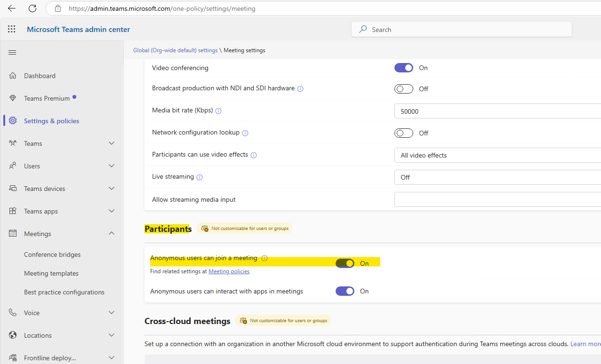Expand the Voice sidebar chevron

[112, 313]
